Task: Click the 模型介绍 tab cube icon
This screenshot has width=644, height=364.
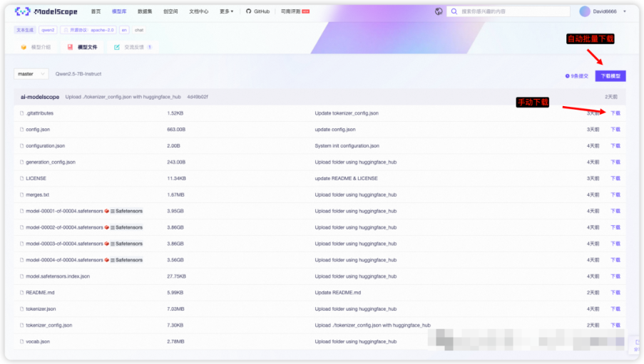Action: click(24, 47)
